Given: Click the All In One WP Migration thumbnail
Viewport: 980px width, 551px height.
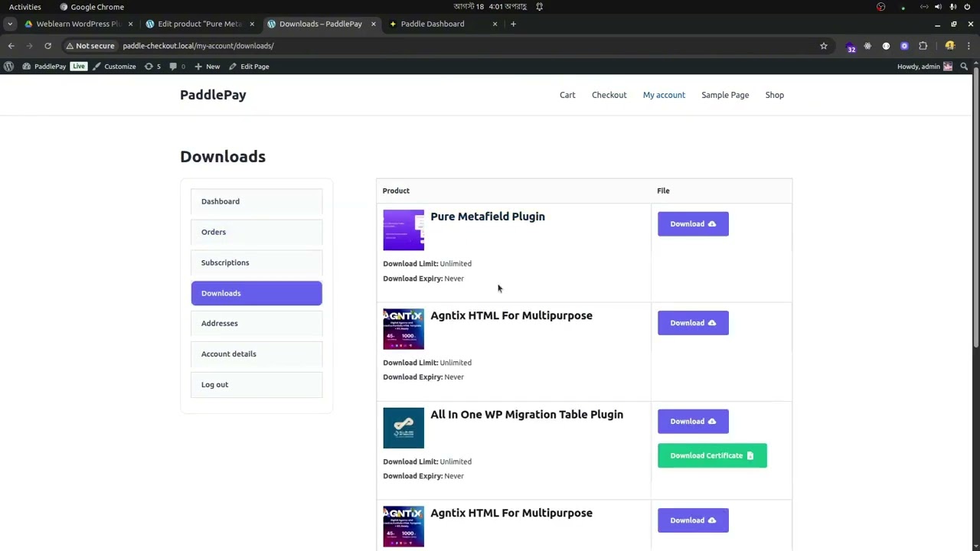Looking at the screenshot, I should (x=403, y=428).
